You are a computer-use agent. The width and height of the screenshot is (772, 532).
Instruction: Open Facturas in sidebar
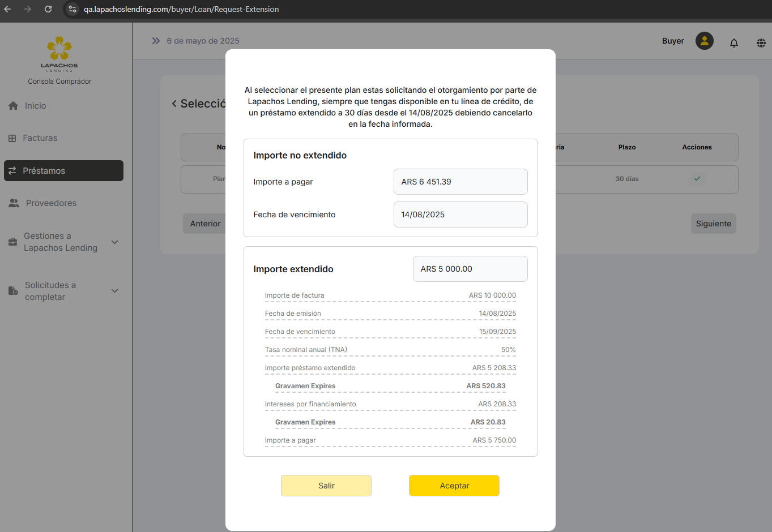tap(40, 138)
